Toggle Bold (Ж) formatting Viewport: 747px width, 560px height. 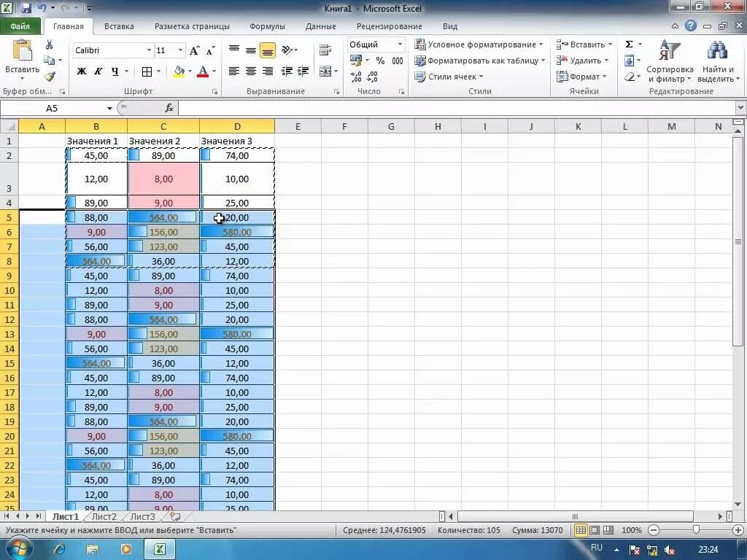point(82,71)
